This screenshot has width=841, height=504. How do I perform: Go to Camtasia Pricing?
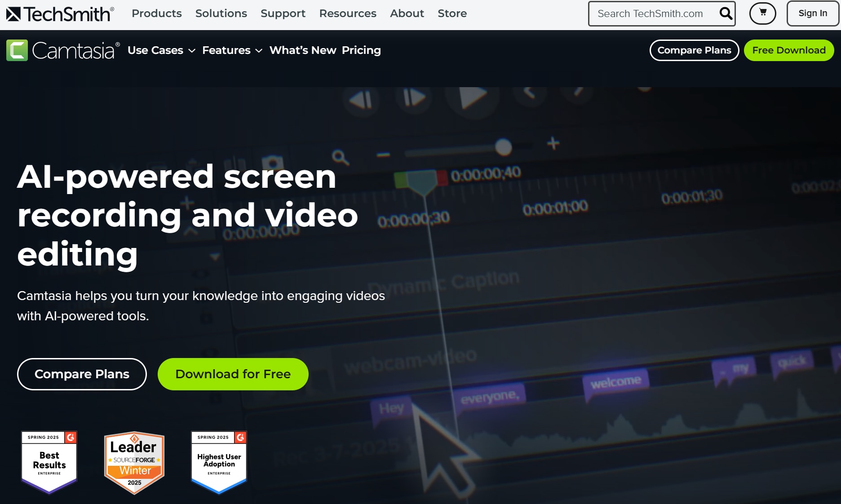(361, 50)
